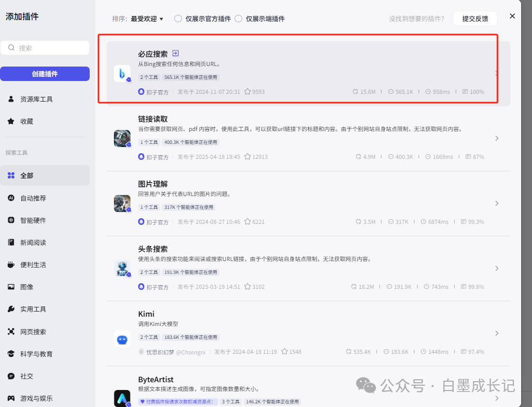Click the 头条搜索 robot icon
This screenshot has width=532, height=407.
pyautogui.click(x=122, y=269)
